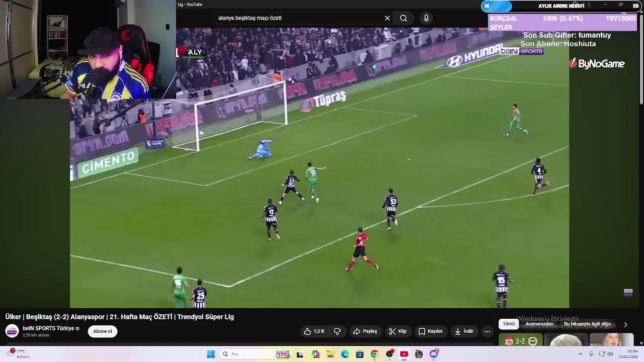Open volume control tray icon
Screen dimensions: 644x362
[610, 354]
